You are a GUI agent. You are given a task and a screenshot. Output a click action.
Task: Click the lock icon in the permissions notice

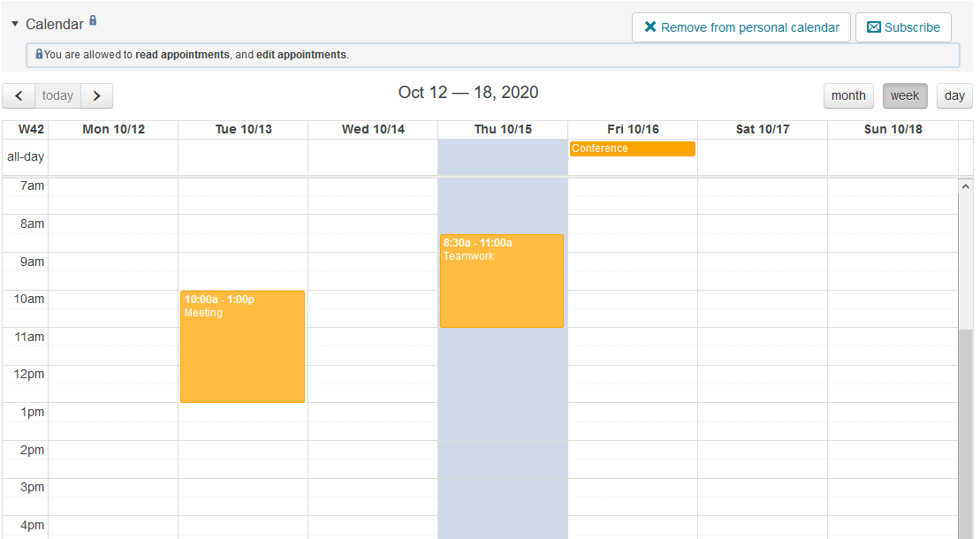point(38,55)
